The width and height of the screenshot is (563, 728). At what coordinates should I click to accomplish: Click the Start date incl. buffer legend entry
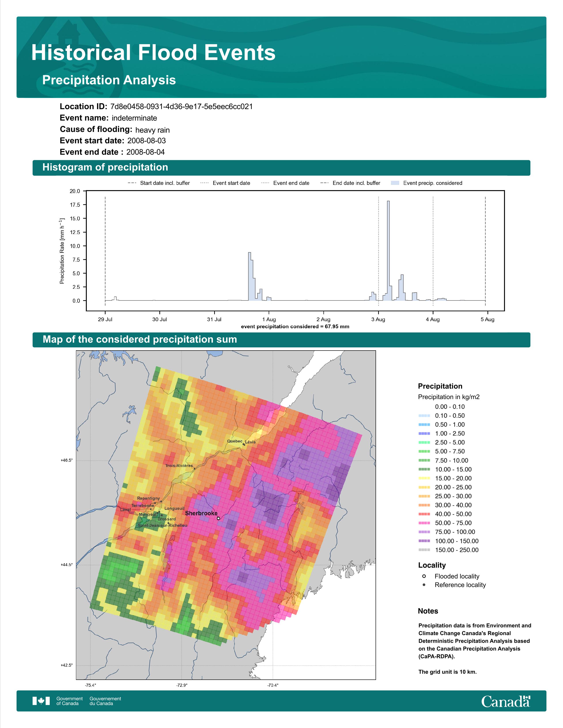(x=159, y=183)
